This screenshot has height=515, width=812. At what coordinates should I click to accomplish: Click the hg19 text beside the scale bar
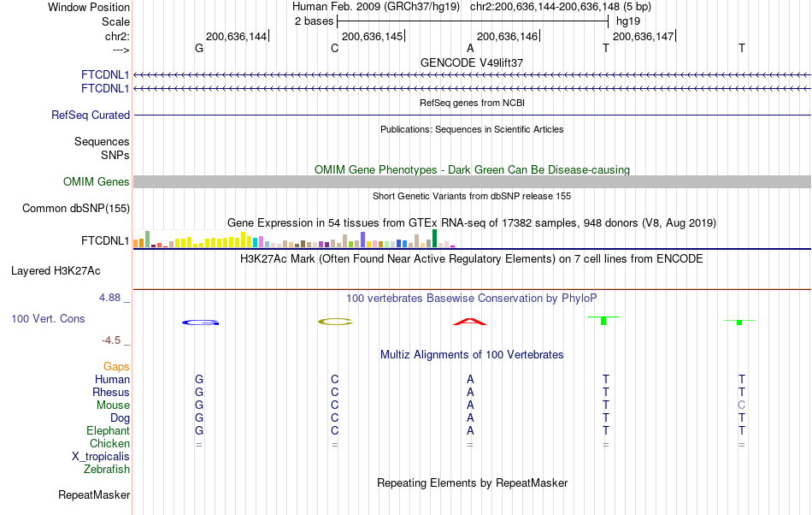pyautogui.click(x=628, y=21)
